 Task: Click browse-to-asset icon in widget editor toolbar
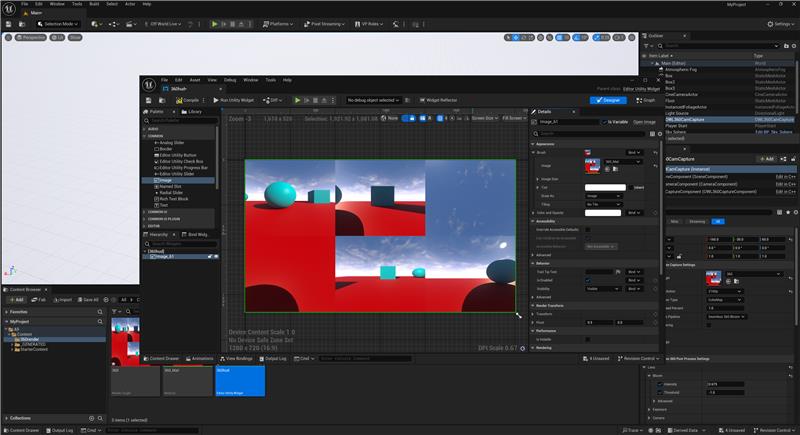(x=162, y=100)
